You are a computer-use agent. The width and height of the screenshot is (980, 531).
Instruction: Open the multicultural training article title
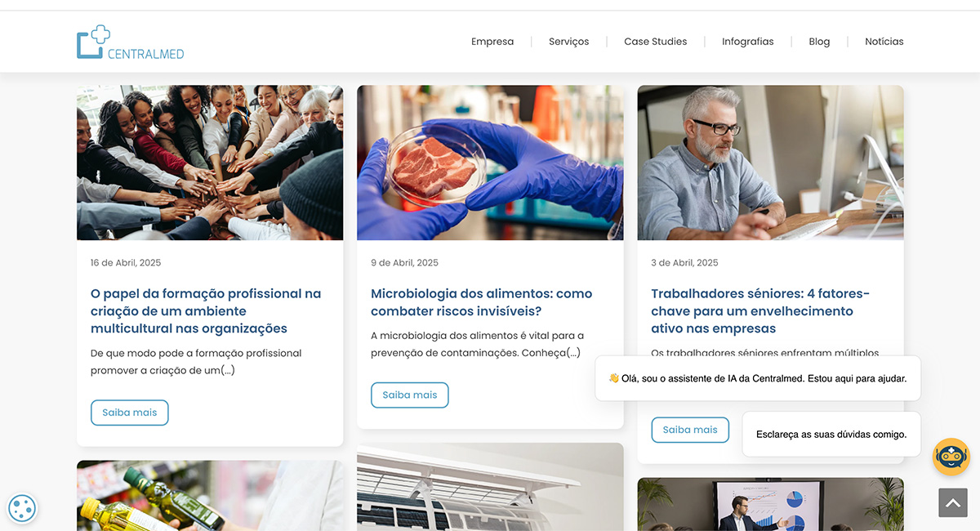coord(206,311)
